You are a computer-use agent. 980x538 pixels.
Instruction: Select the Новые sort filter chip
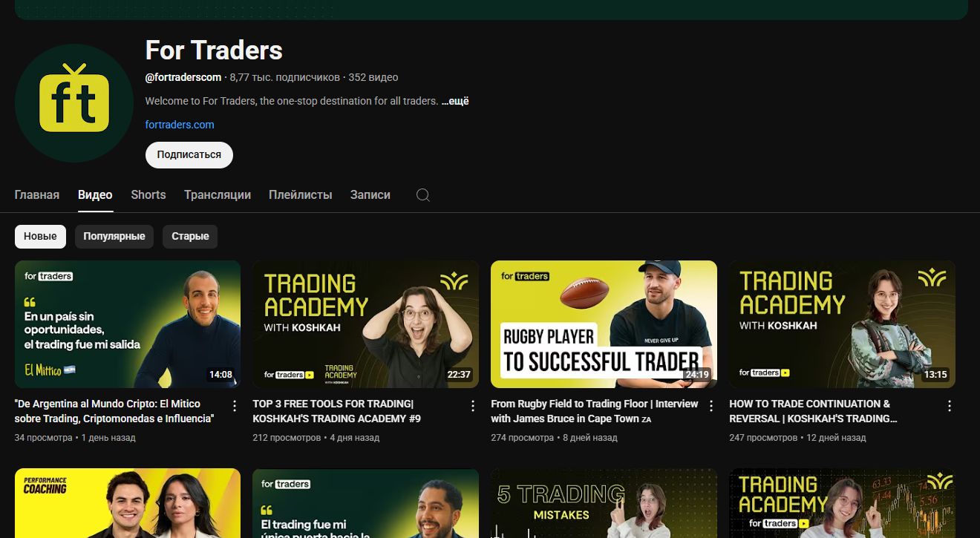pyautogui.click(x=40, y=237)
